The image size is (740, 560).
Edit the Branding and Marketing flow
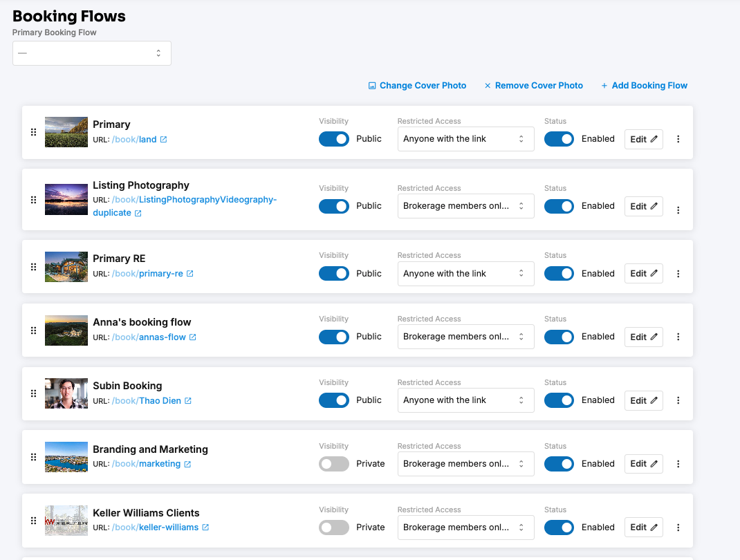coord(644,464)
